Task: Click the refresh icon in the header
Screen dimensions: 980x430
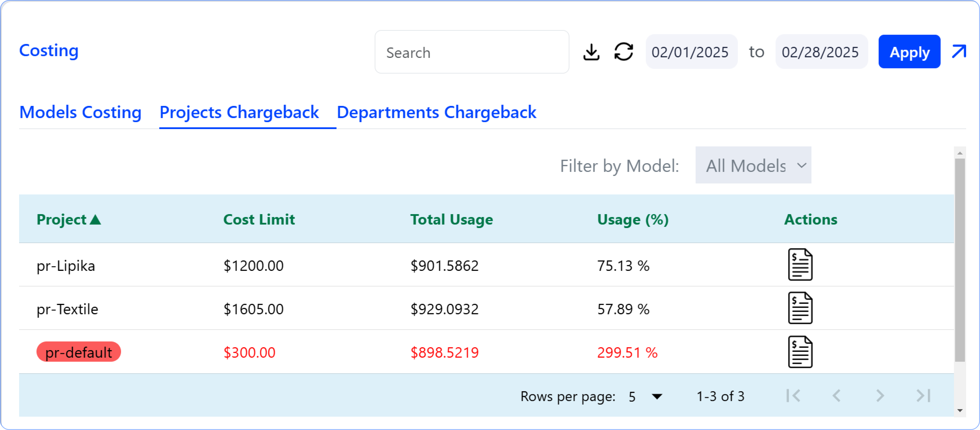Action: (x=624, y=52)
